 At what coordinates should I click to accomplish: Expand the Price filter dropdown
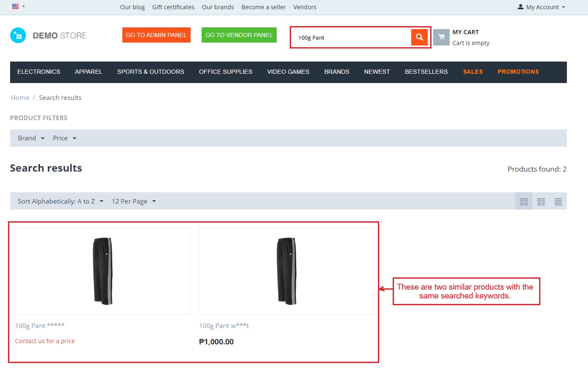pyautogui.click(x=64, y=138)
